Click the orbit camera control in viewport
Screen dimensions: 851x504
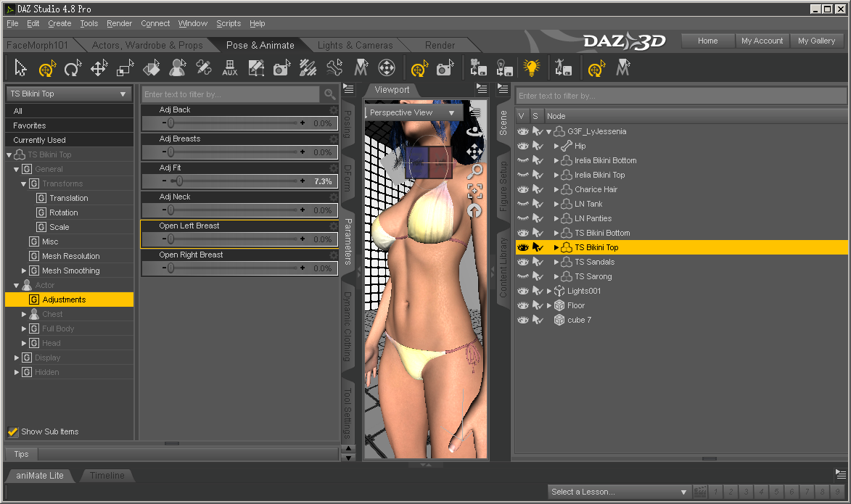point(475,131)
